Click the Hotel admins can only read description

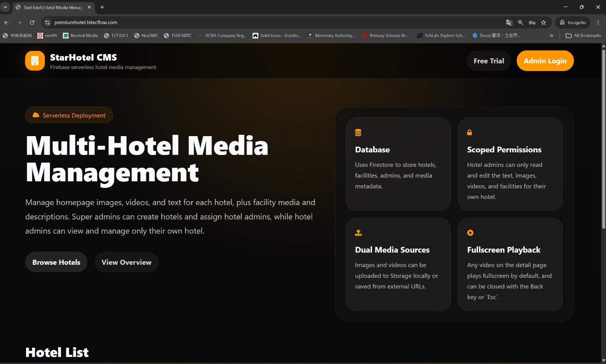[x=507, y=181]
